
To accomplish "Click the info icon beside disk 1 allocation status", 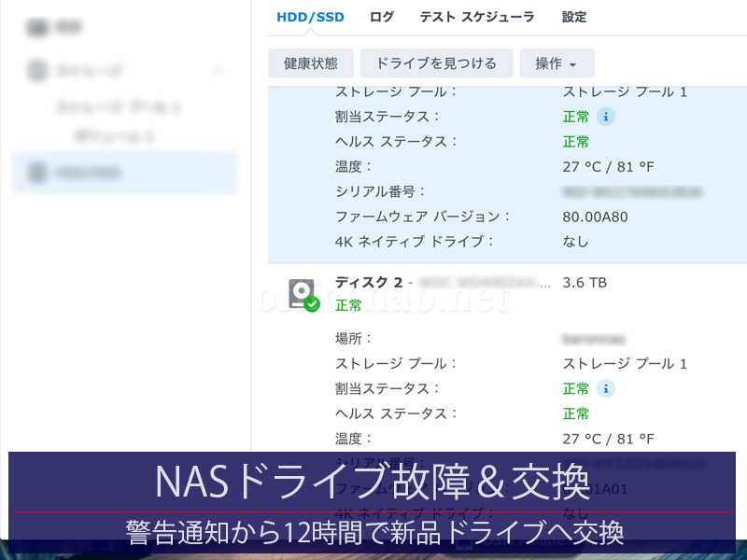I will (607, 117).
